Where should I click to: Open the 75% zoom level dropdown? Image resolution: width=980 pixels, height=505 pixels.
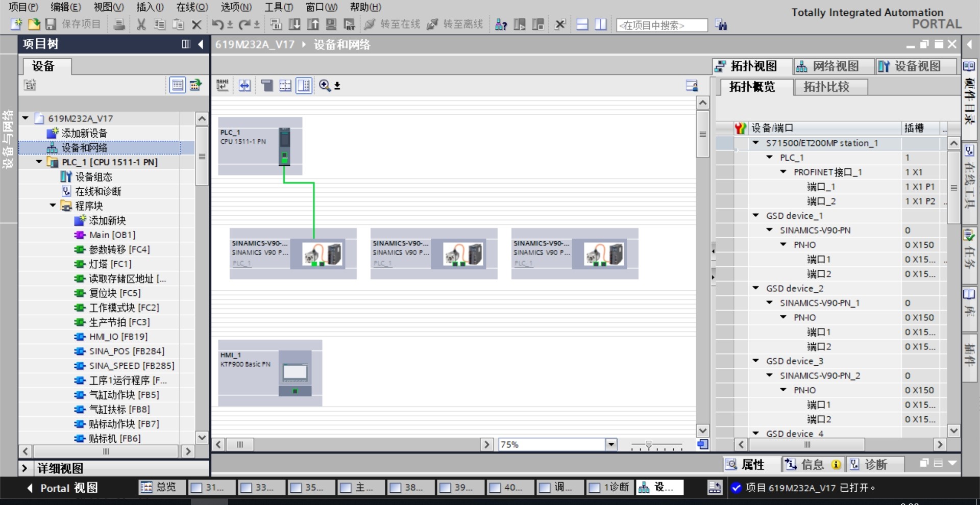(x=611, y=444)
